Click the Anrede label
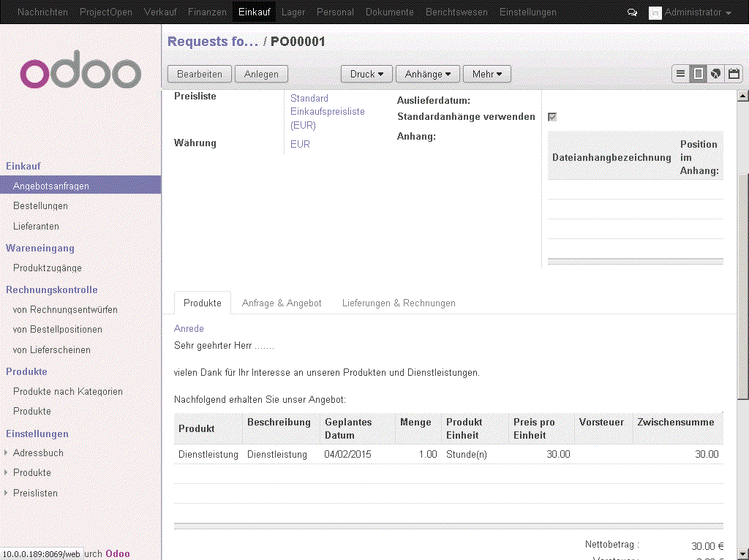Image resolution: width=749 pixels, height=560 pixels. [x=189, y=328]
